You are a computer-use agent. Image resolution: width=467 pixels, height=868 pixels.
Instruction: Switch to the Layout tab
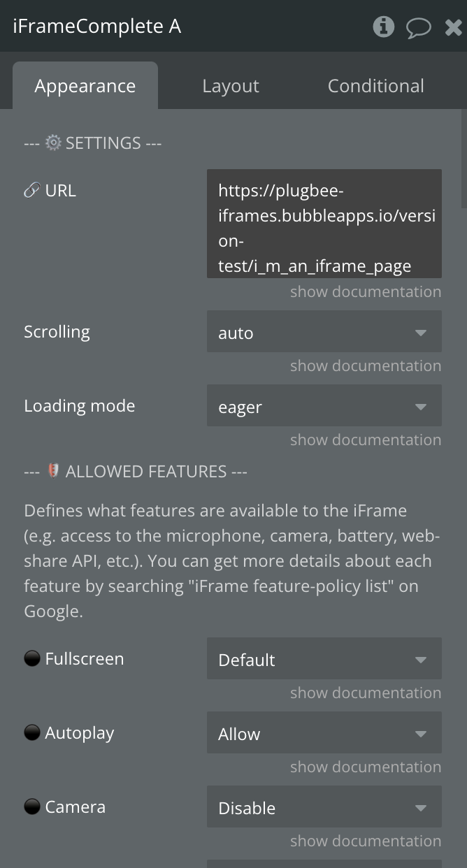pyautogui.click(x=231, y=86)
